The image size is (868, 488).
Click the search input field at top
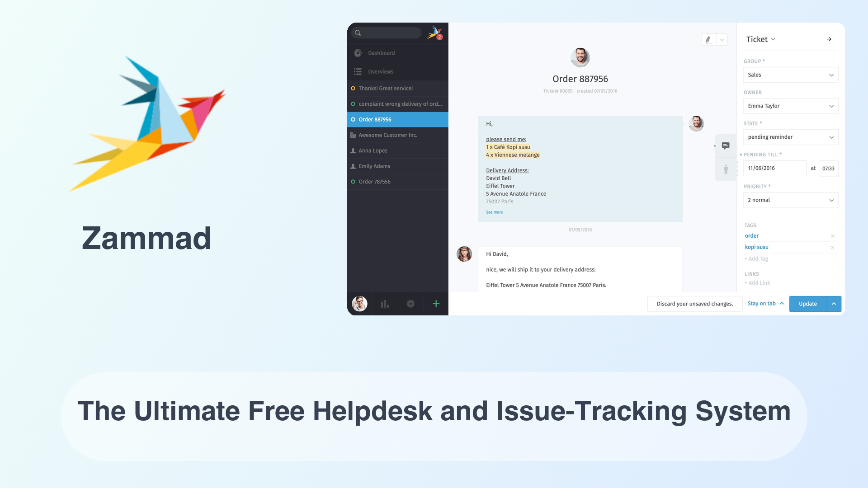pos(387,33)
